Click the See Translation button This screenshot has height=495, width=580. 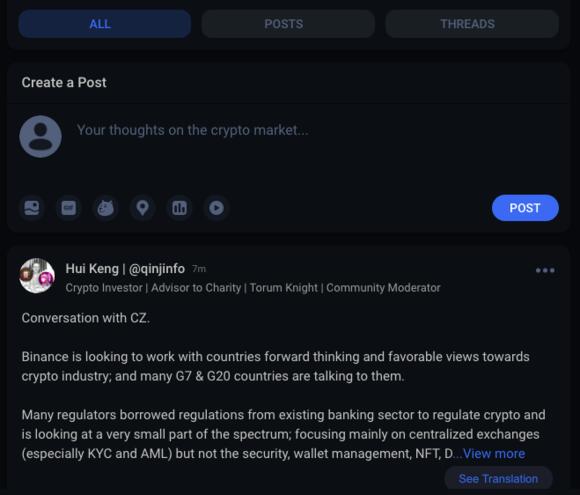498,479
